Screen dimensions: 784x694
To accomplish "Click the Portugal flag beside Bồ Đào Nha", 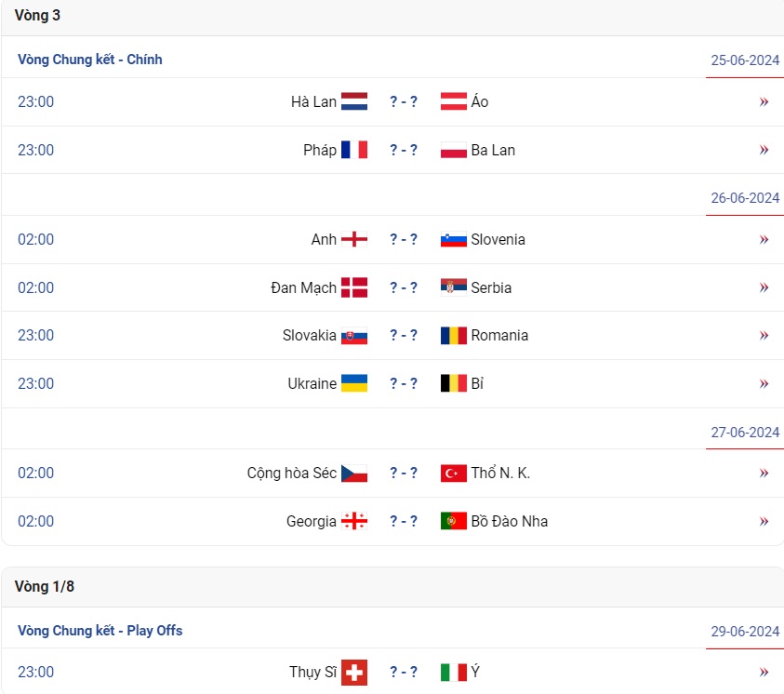I will [453, 521].
